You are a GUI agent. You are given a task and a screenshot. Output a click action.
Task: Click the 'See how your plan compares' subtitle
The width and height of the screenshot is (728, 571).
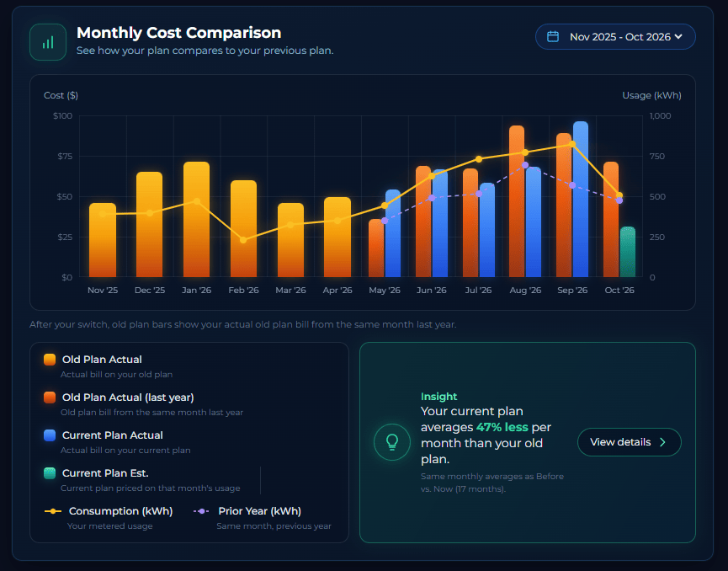tap(205, 51)
